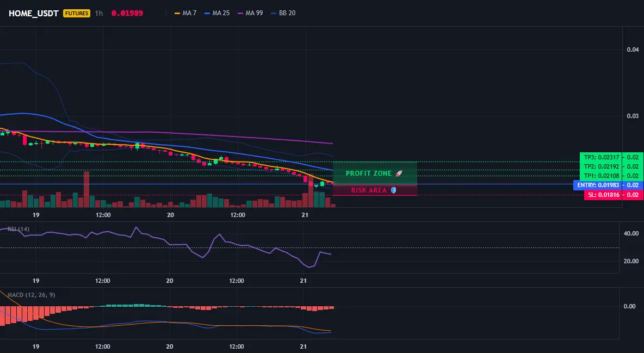Click the 0.04 price axis label
This screenshot has height=353, width=644.
(633, 49)
